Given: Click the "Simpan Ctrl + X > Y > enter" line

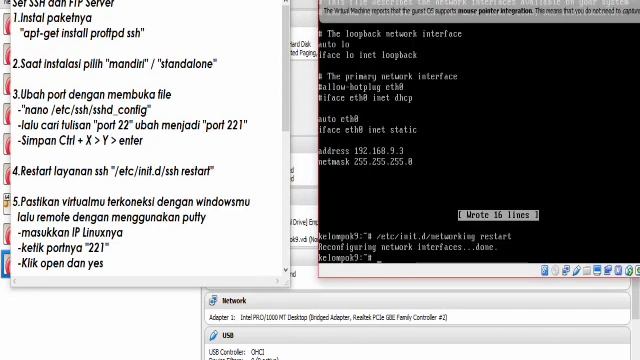Looking at the screenshot, I should pyautogui.click(x=80, y=140).
